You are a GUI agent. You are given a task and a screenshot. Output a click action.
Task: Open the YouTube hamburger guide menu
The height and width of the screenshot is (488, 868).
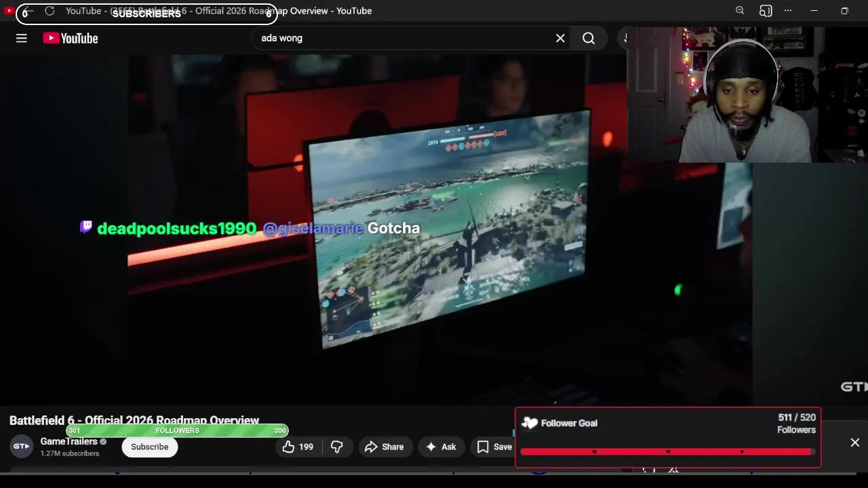click(x=22, y=39)
